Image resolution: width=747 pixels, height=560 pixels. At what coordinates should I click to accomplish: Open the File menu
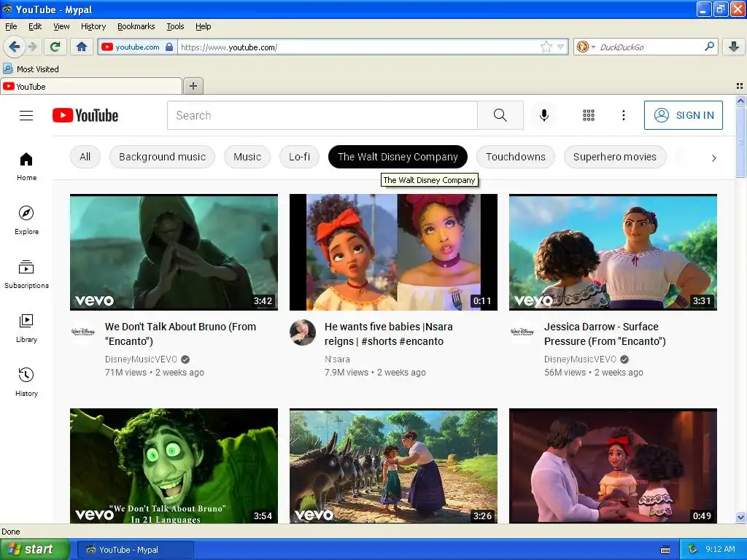(x=11, y=26)
